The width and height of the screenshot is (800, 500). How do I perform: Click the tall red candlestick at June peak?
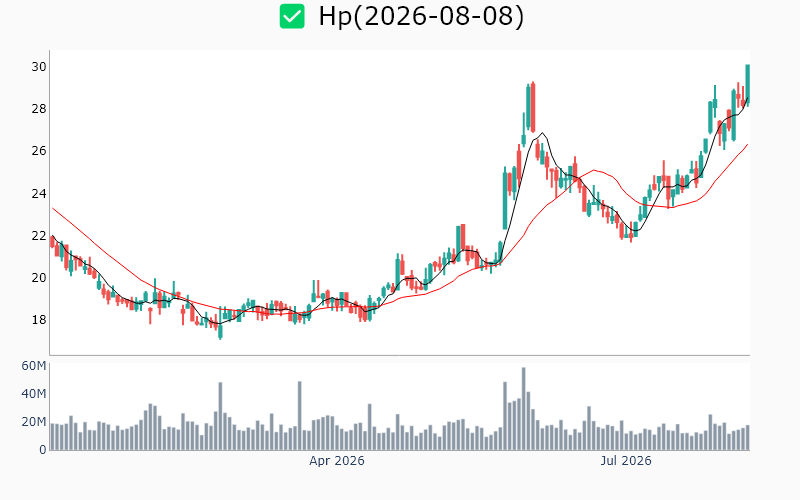(533, 107)
